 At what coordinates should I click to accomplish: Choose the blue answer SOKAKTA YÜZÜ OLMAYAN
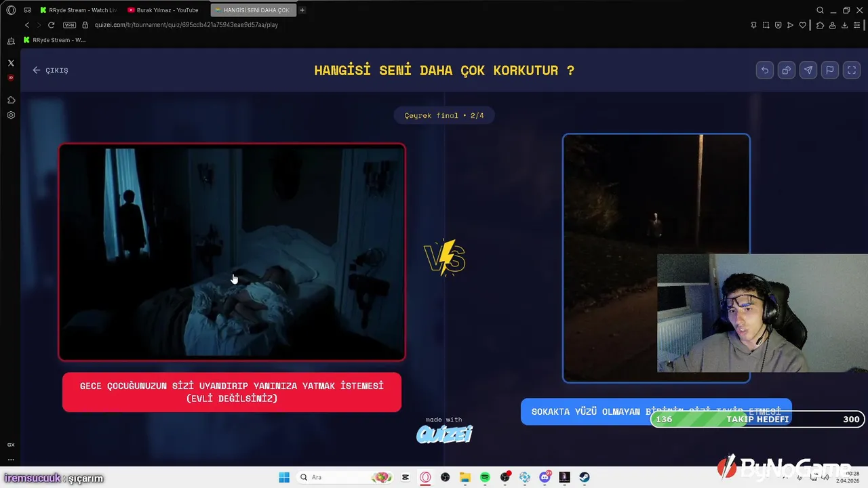[x=656, y=411]
